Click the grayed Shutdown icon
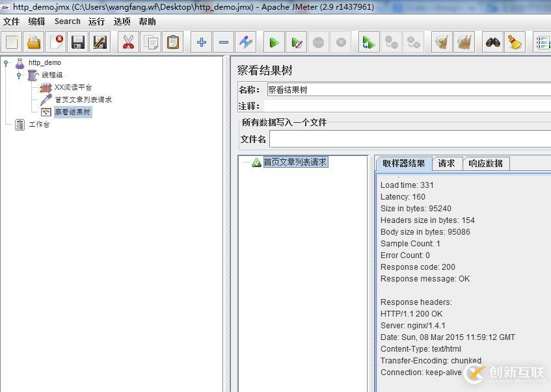 coord(340,42)
